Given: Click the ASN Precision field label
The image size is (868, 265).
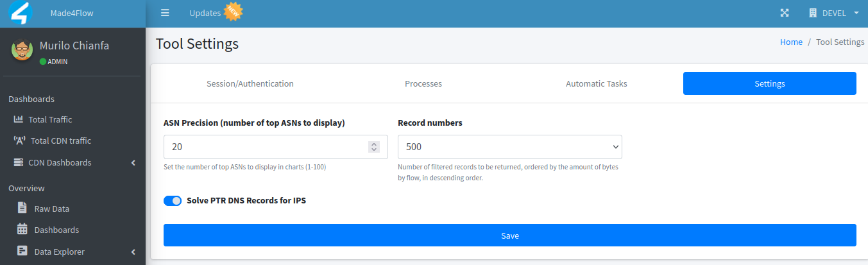Looking at the screenshot, I should tap(255, 123).
